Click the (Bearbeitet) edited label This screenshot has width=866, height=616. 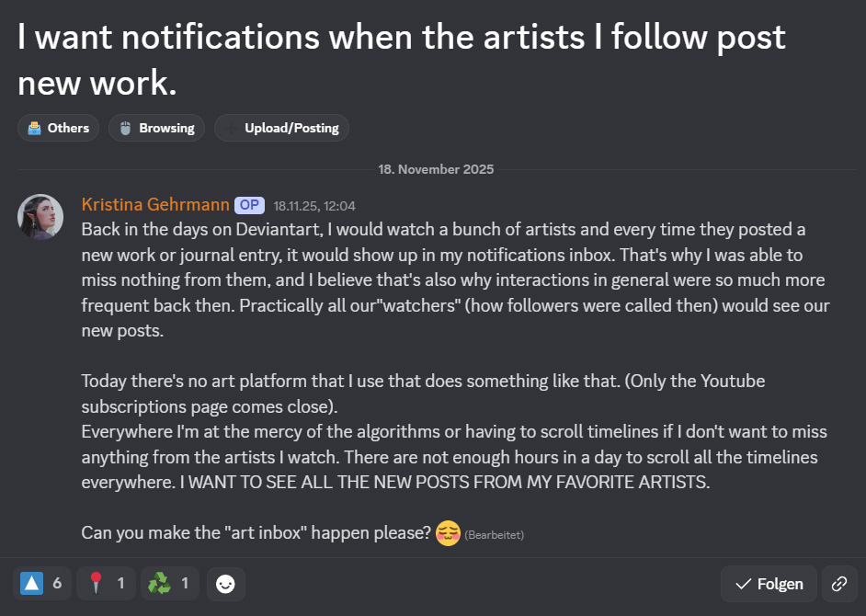point(495,534)
